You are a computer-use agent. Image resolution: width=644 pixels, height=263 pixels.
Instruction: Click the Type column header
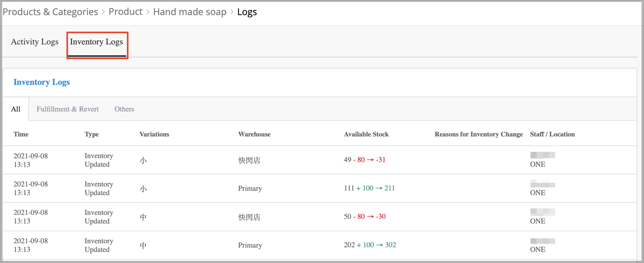92,134
